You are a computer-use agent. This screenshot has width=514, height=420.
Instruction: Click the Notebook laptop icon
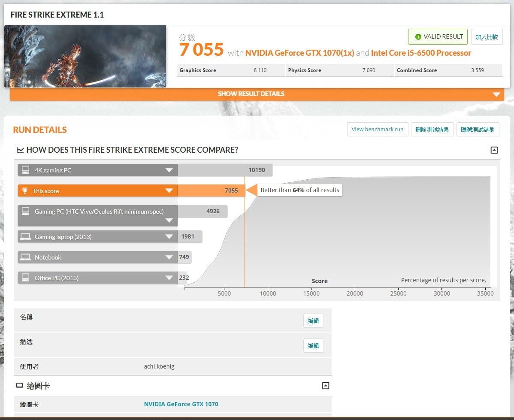coord(25,257)
